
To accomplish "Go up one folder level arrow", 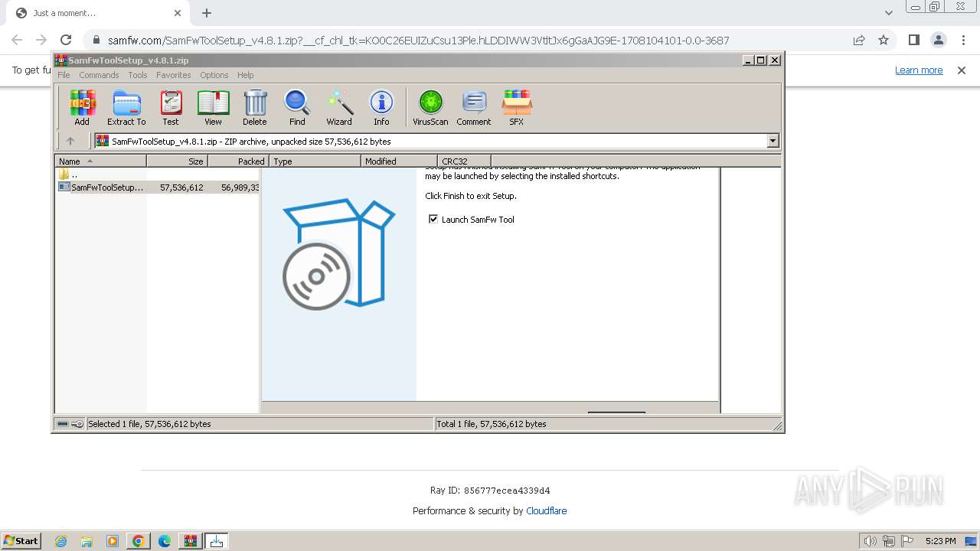I will pyautogui.click(x=70, y=141).
